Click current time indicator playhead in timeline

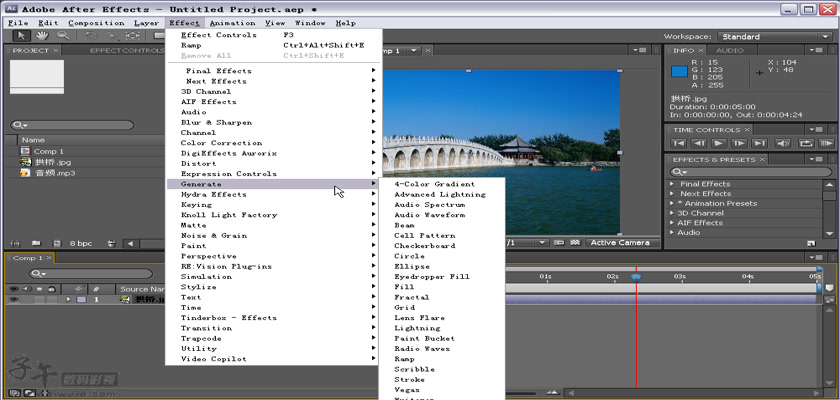636,277
